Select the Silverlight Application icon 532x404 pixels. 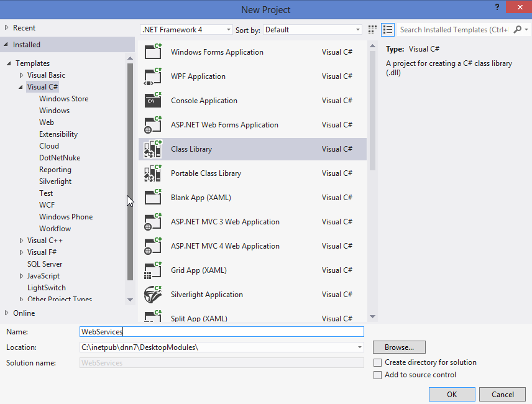(x=153, y=295)
